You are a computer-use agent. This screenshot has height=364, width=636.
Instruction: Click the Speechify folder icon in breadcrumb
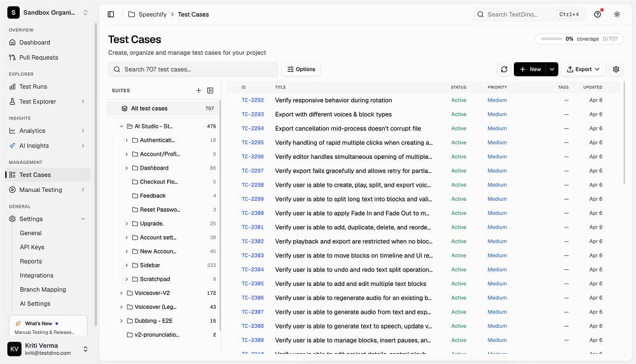132,14
